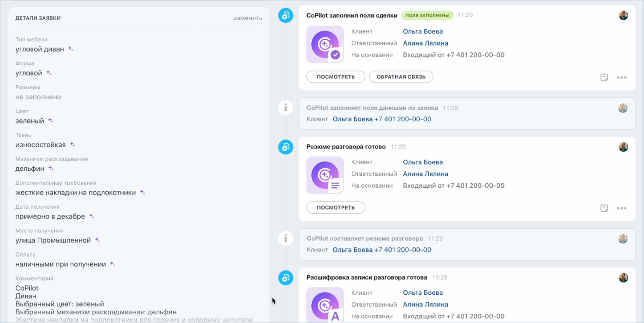644x323 pixels.
Task: Click AI sparkle icon next to 'зеленый'
Action: tap(51, 120)
